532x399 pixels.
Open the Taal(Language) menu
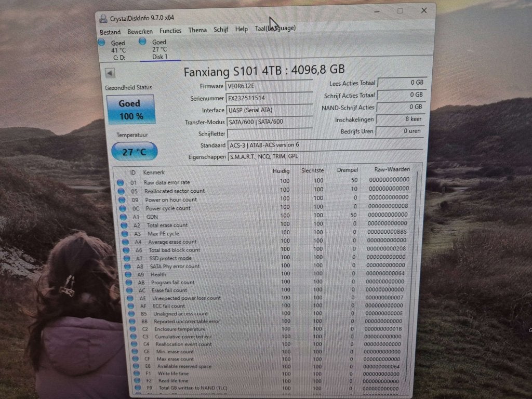pos(275,29)
